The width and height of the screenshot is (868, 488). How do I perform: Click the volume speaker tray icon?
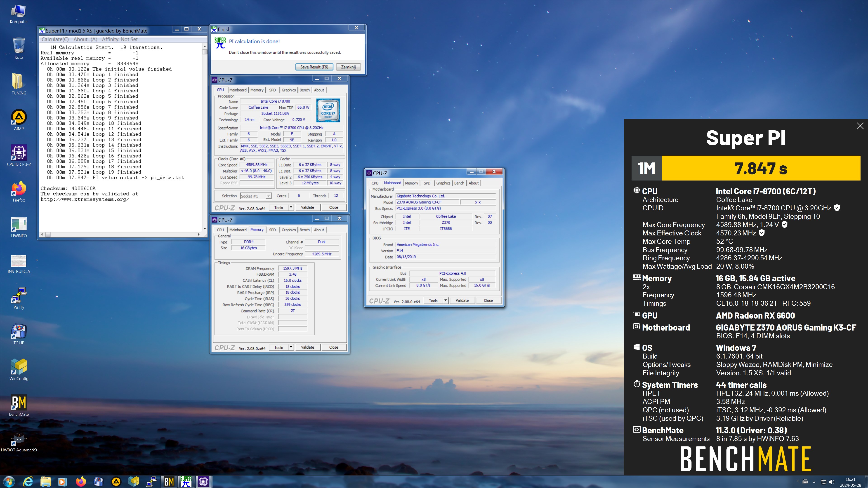832,482
